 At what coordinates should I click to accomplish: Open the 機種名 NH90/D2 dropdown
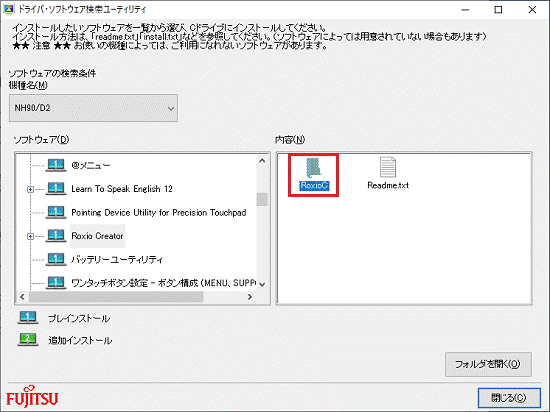click(93, 108)
